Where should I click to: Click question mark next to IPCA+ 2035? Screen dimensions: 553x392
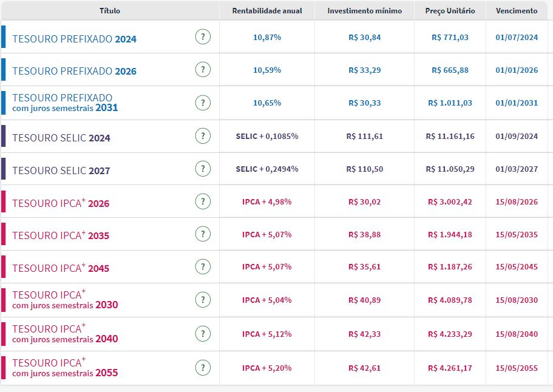tap(203, 234)
